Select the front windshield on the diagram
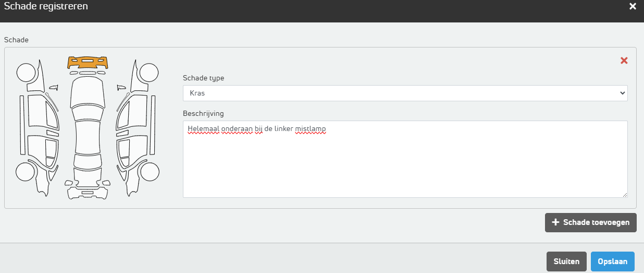 click(x=87, y=113)
